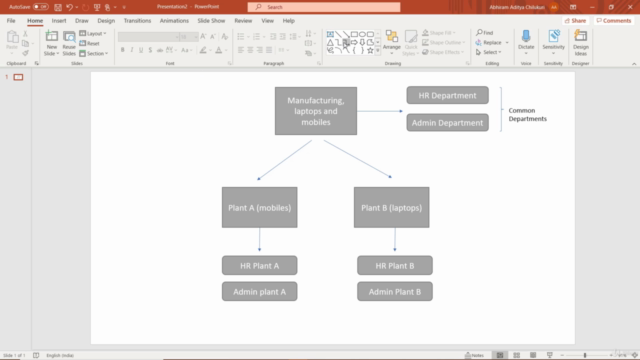Click the Cut scissors icon
This screenshot has width=640, height=360.
[25, 34]
